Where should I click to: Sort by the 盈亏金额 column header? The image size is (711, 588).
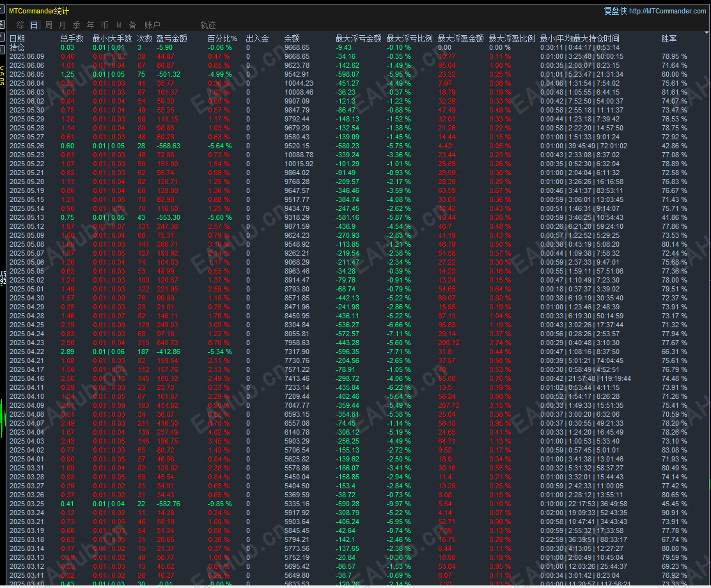pyautogui.click(x=172, y=38)
